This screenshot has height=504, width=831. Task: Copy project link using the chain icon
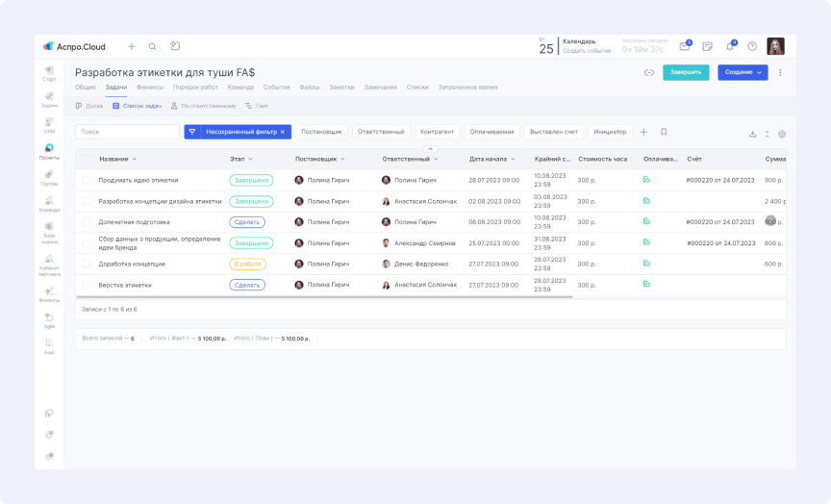pos(649,72)
